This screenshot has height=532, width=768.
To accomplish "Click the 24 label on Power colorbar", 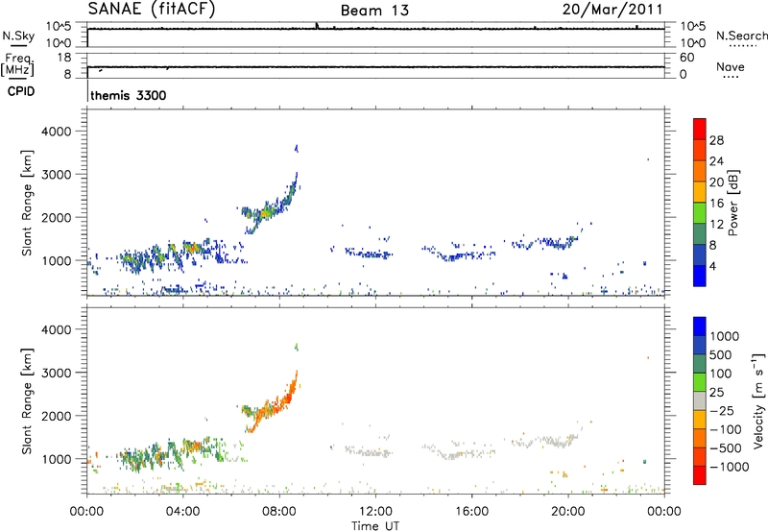I will [x=716, y=161].
